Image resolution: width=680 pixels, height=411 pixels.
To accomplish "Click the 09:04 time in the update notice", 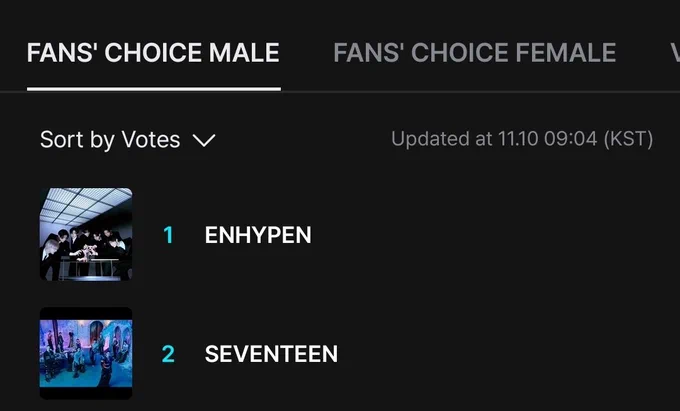I will click(x=572, y=139).
